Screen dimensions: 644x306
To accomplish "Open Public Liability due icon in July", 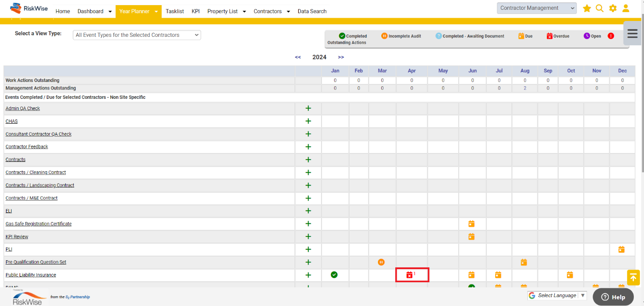I will (498, 275).
